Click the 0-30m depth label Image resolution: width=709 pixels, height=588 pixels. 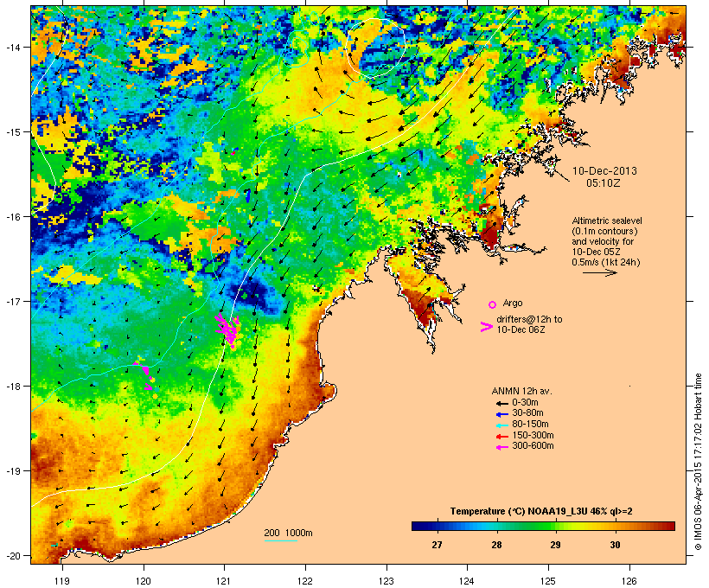coord(525,403)
